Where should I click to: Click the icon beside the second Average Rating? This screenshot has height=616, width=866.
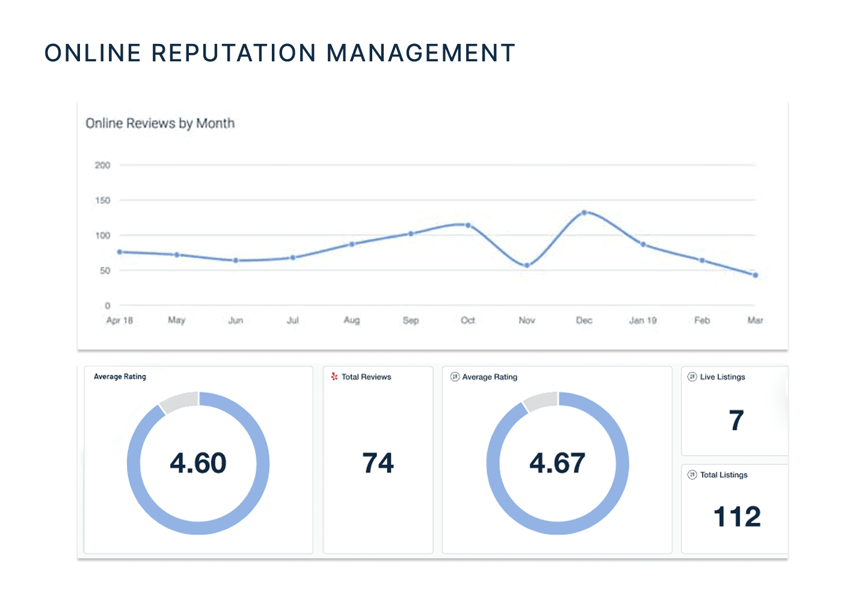[x=455, y=377]
